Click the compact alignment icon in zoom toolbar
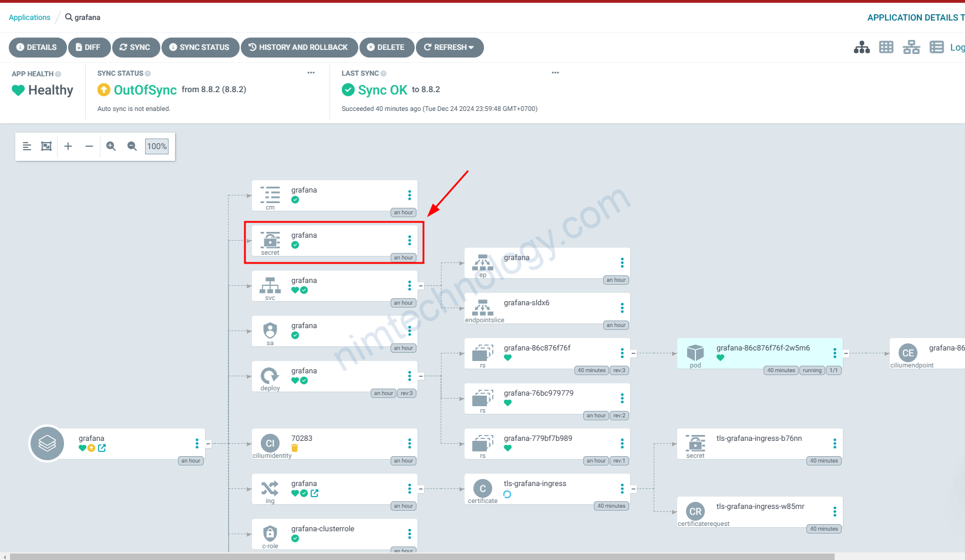This screenshot has width=965, height=560. pos(26,146)
